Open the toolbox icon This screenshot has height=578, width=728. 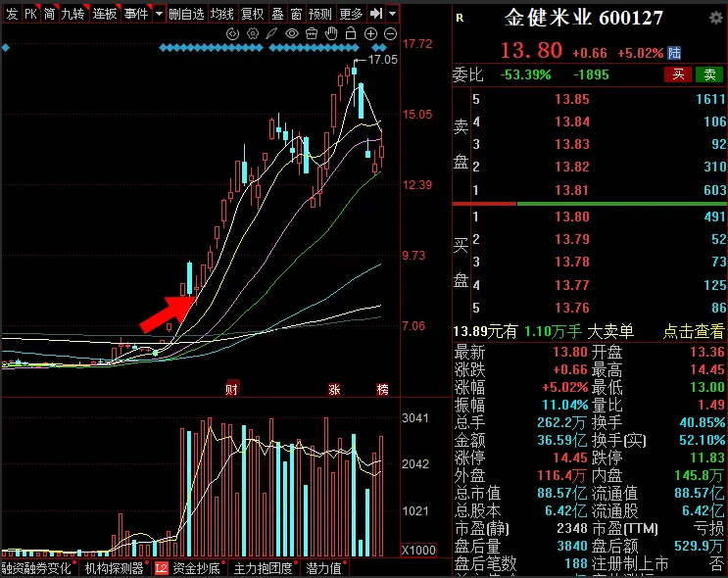[312, 34]
